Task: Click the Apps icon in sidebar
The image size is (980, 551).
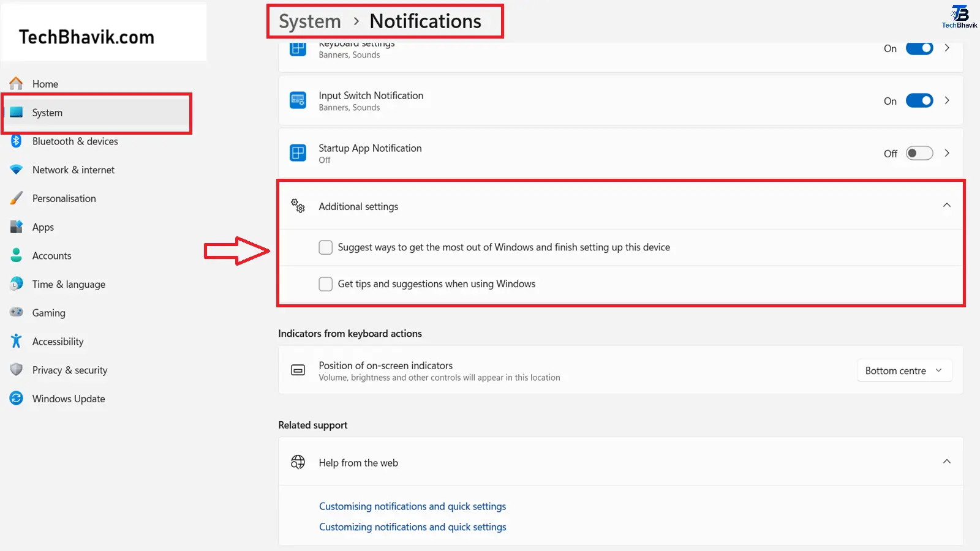Action: (x=17, y=227)
